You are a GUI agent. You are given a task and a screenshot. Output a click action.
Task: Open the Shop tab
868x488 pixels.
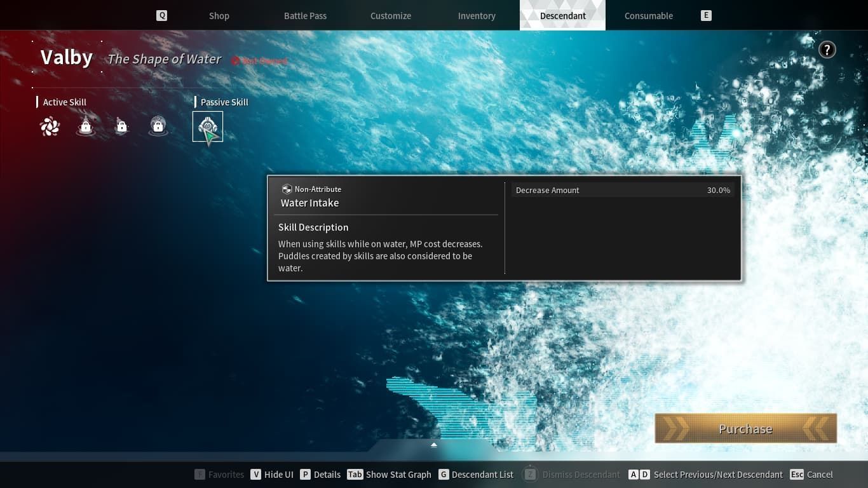point(219,16)
